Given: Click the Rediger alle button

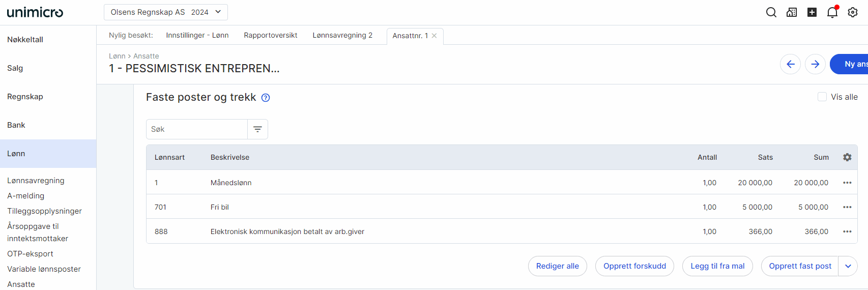Looking at the screenshot, I should point(558,266).
